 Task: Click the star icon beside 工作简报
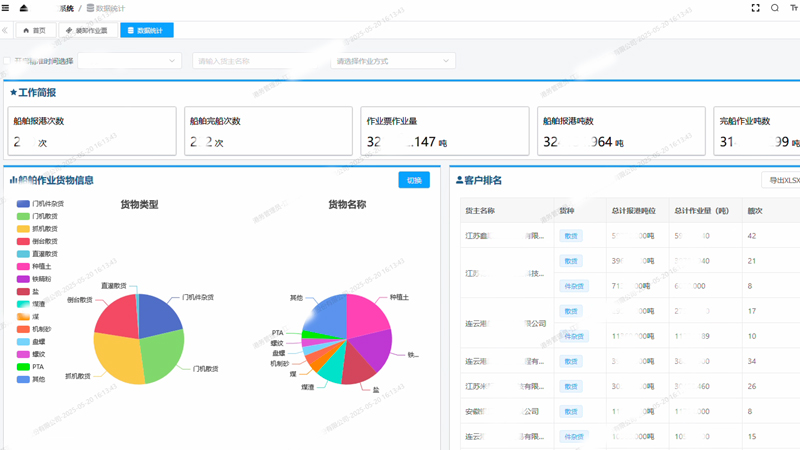[13, 92]
